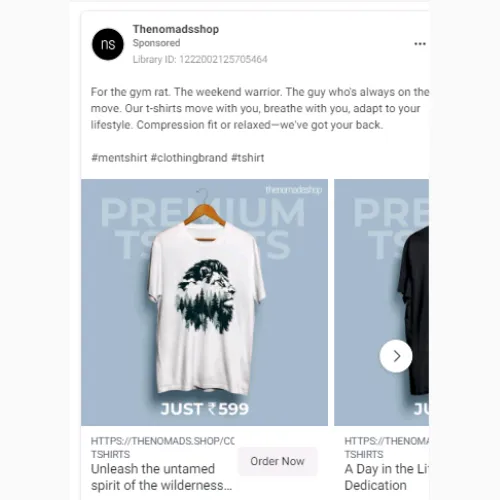Open second card headline 'A Day in the Life'
This screenshot has width=500, height=500.
[x=386, y=477]
